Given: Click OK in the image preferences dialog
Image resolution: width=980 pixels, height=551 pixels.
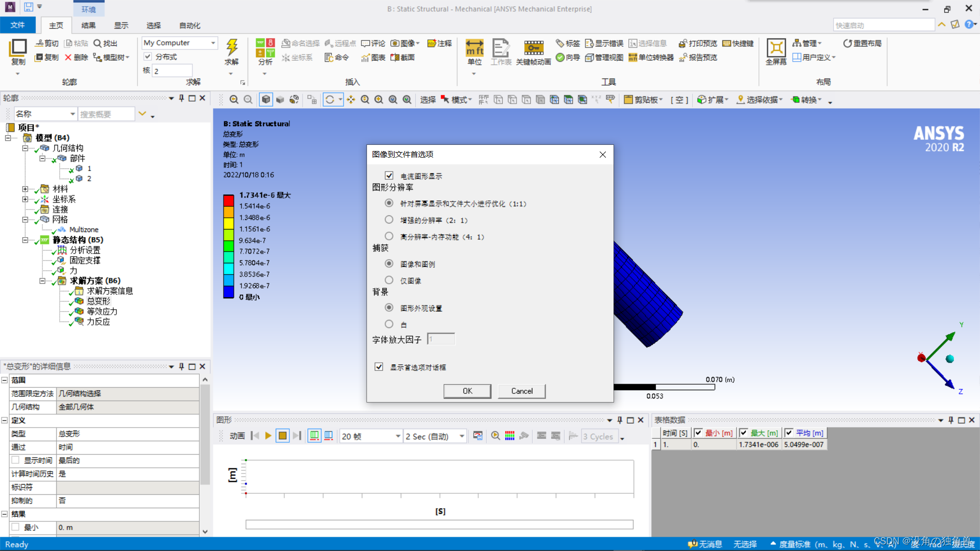Looking at the screenshot, I should [x=467, y=391].
